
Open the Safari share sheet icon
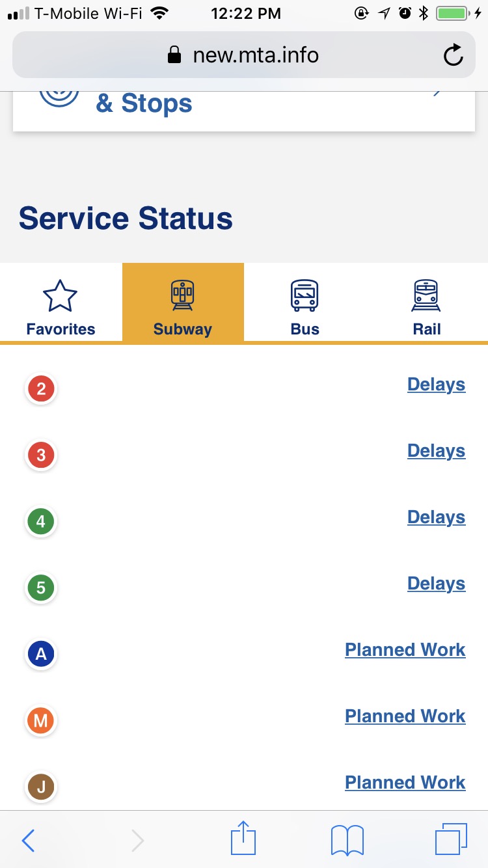tap(243, 838)
